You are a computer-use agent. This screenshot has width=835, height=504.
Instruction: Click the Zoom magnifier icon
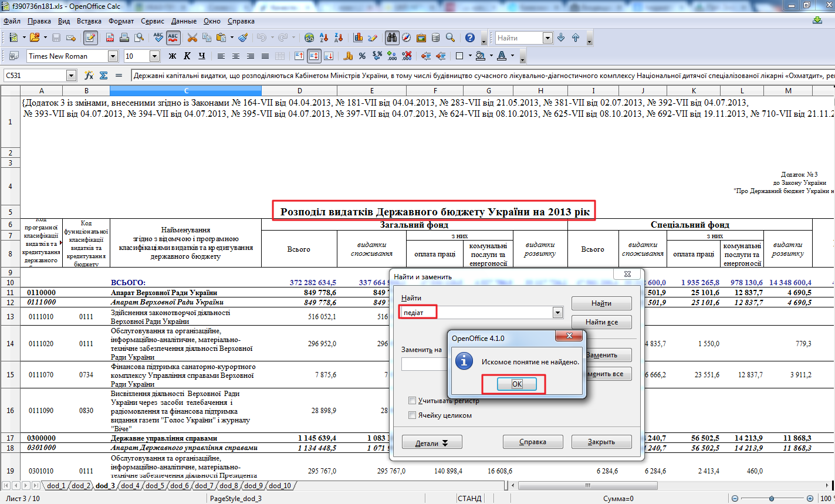click(x=450, y=38)
